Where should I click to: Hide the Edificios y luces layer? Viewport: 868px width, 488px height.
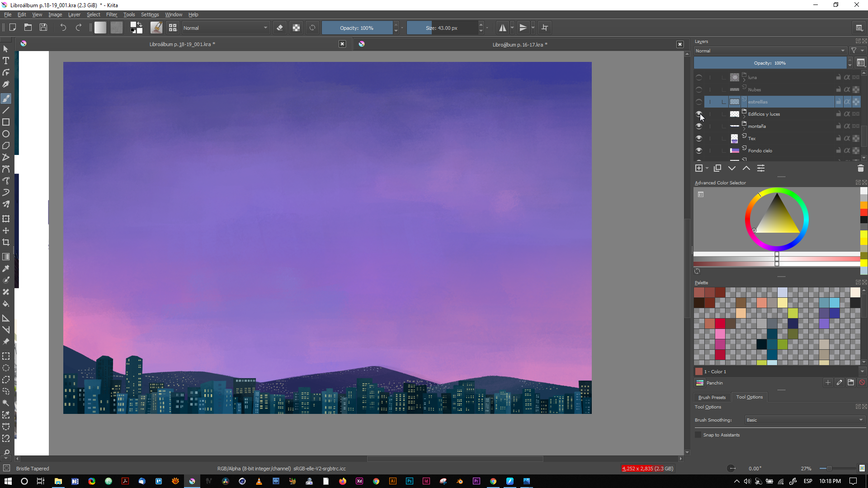click(699, 114)
